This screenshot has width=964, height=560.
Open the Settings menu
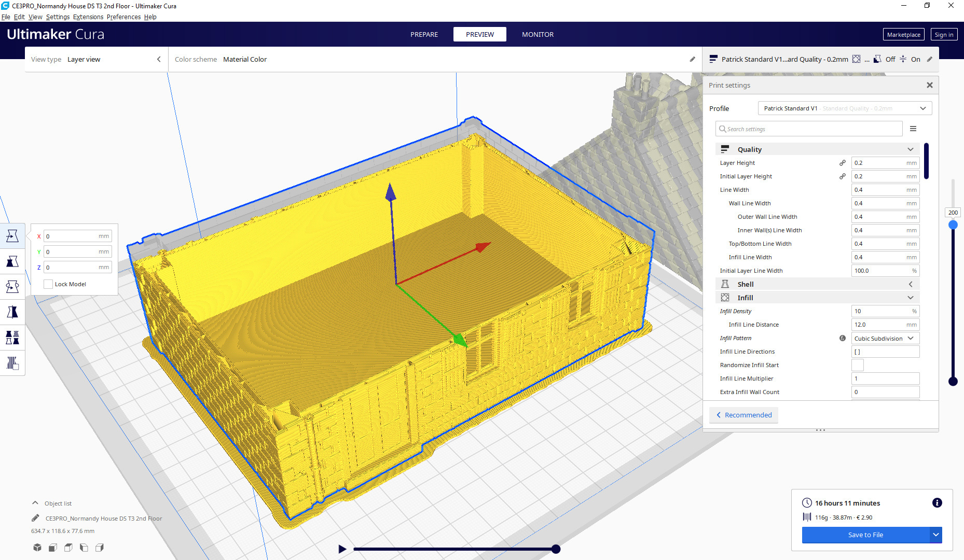(58, 17)
